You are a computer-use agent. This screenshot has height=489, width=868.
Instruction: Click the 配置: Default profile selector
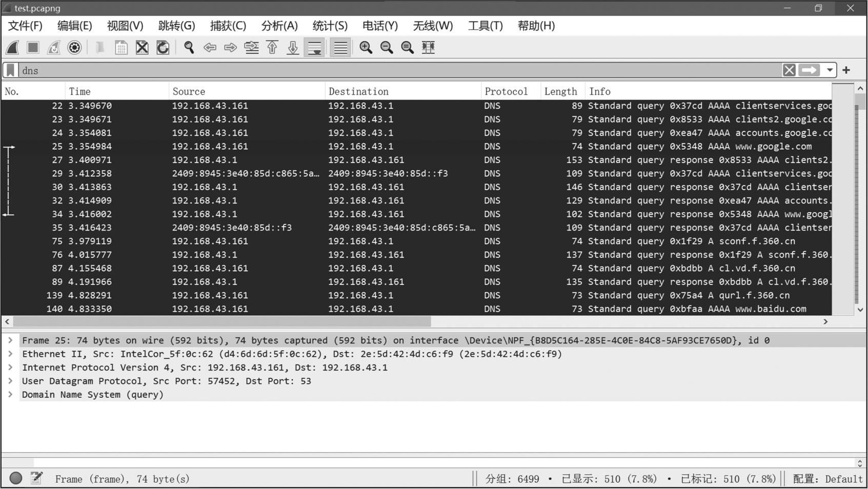[827, 479]
